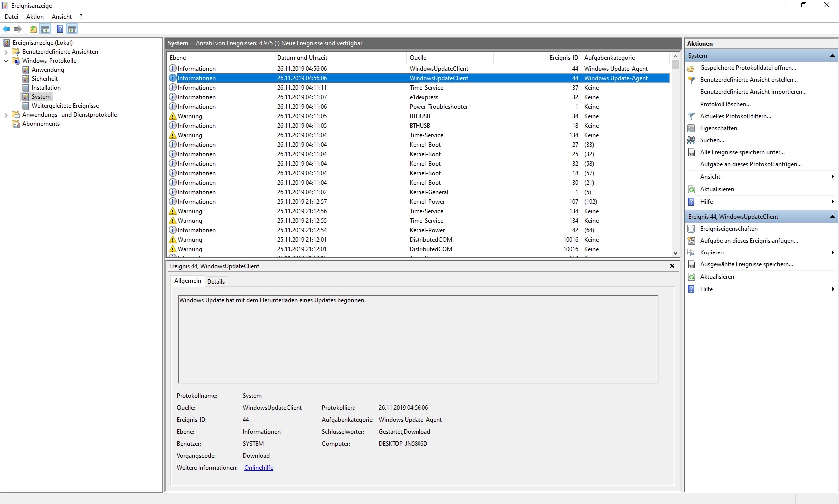Viewport: 839px width, 504px height.
Task: Click Protokoll löschen action
Action: [x=725, y=104]
